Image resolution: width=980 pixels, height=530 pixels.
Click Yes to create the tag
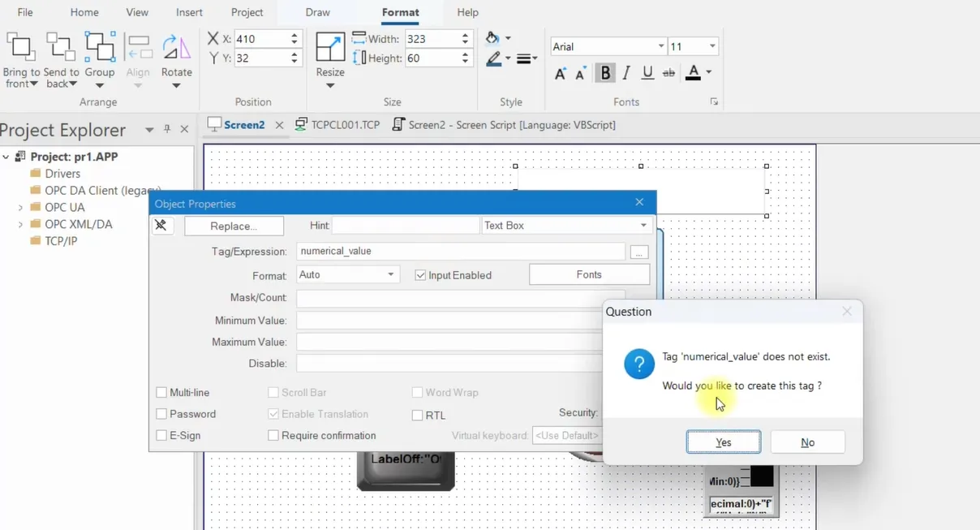click(724, 442)
